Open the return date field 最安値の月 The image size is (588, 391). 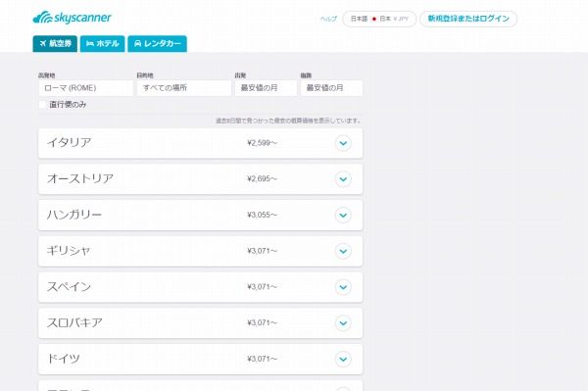(x=331, y=88)
